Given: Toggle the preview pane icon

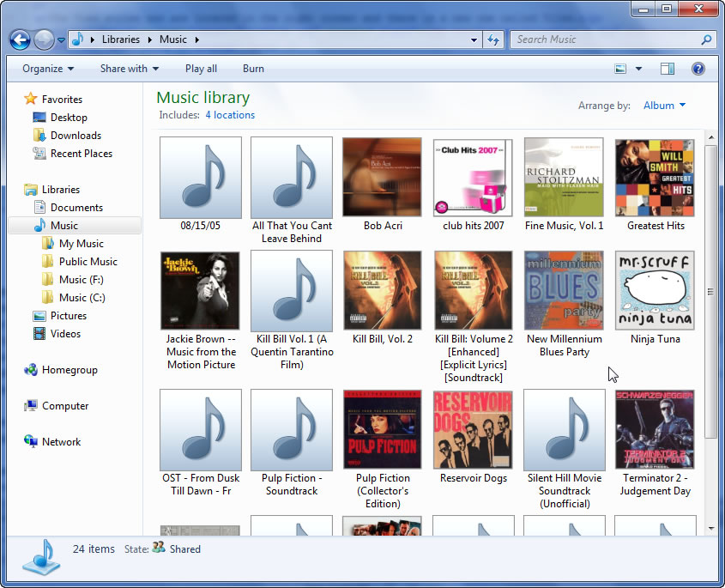Looking at the screenshot, I should coord(667,69).
